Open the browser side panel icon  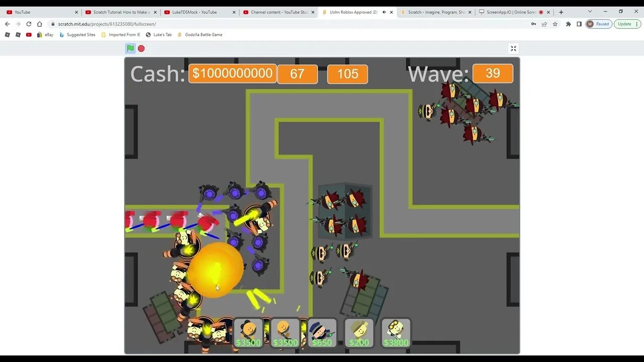click(579, 24)
